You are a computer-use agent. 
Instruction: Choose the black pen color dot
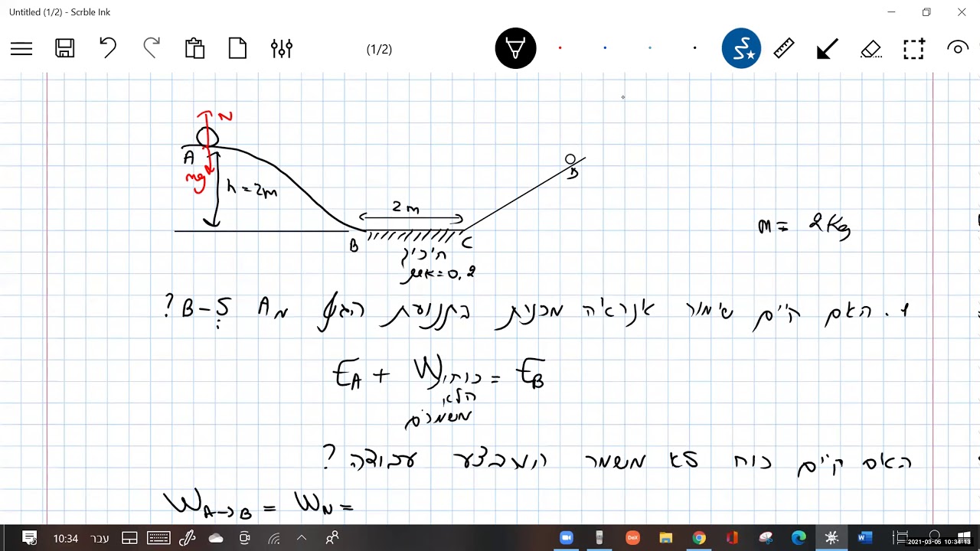click(694, 48)
